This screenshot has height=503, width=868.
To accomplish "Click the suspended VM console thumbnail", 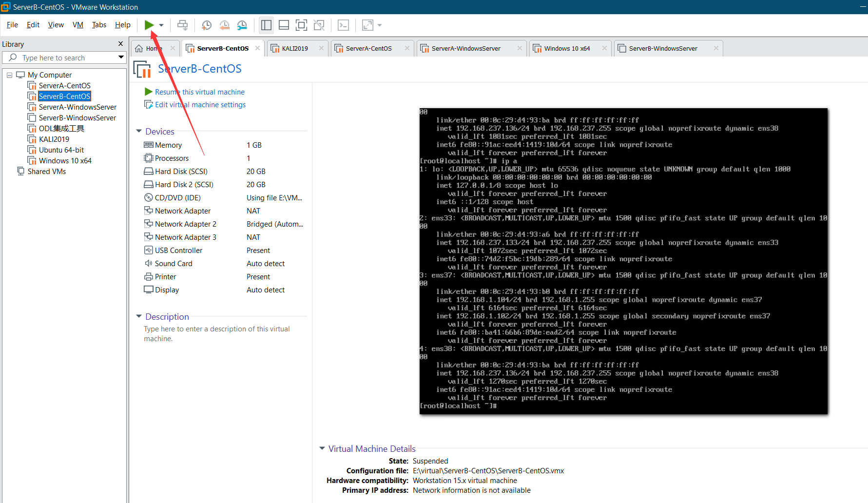I will [x=623, y=261].
